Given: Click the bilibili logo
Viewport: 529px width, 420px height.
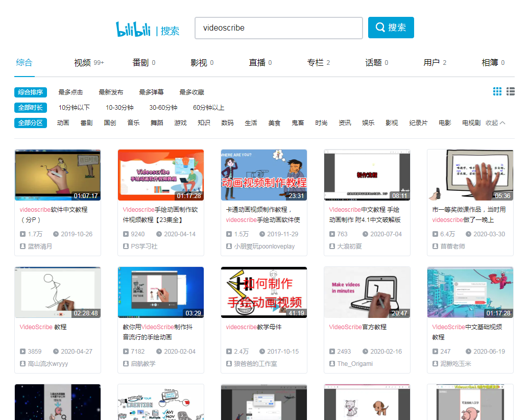Looking at the screenshot, I should coord(133,29).
